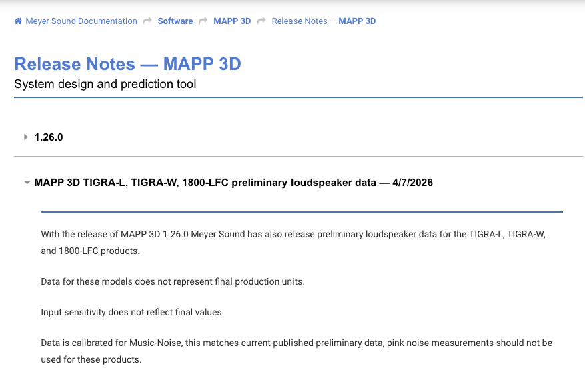Expand the 1.26.0 section arrow
Screen dimensions: 585x392
26,137
